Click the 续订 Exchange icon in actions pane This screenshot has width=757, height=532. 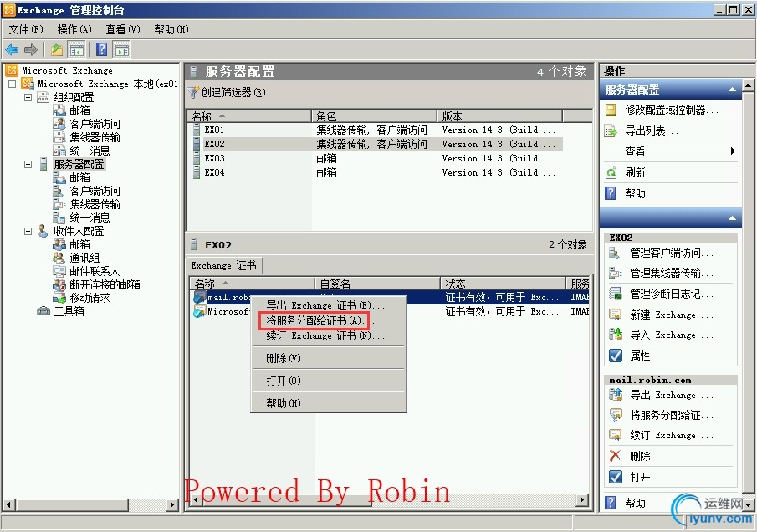616,435
